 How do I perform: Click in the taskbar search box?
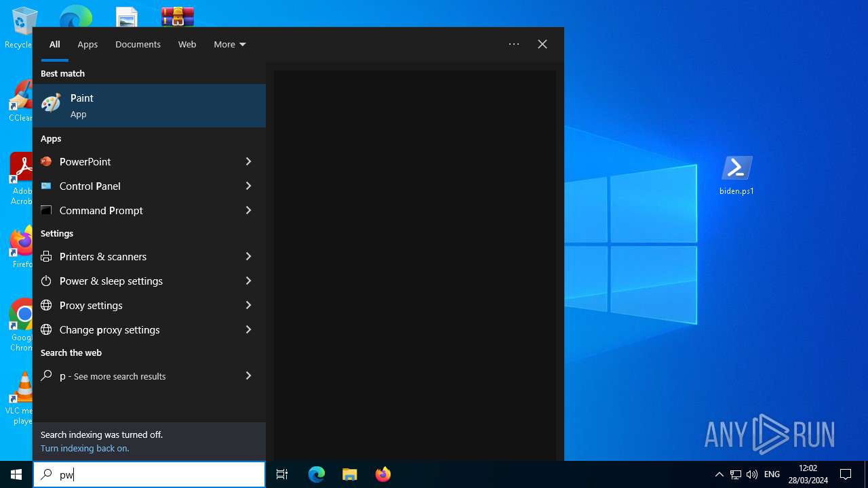[149, 474]
